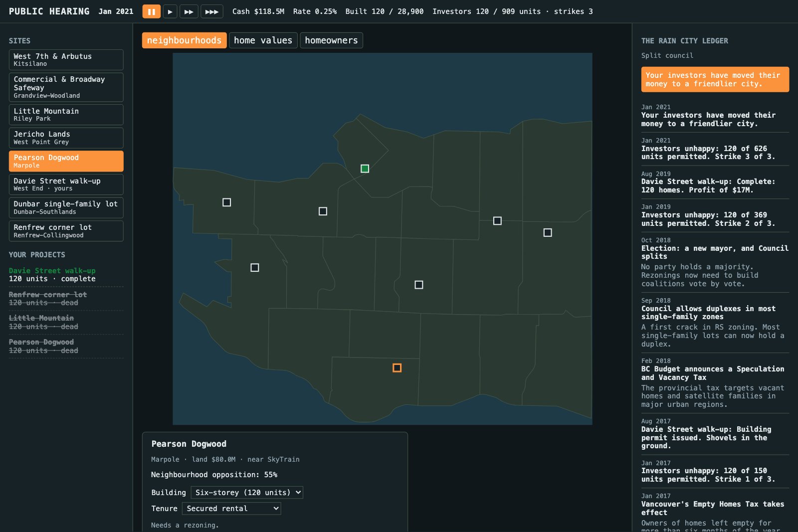The height and width of the screenshot is (532, 798).
Task: Click the dead Little Mountain project entry
Action: tap(66, 322)
